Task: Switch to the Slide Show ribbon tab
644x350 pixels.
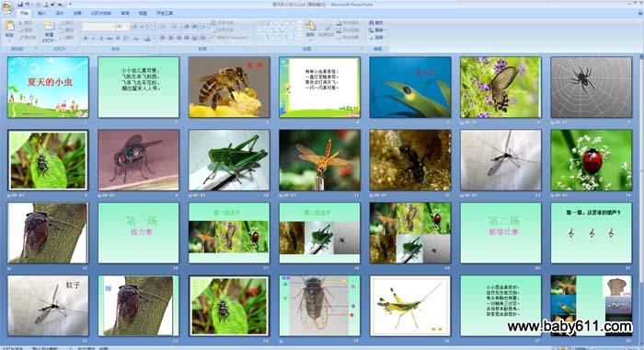Action: pyautogui.click(x=101, y=13)
